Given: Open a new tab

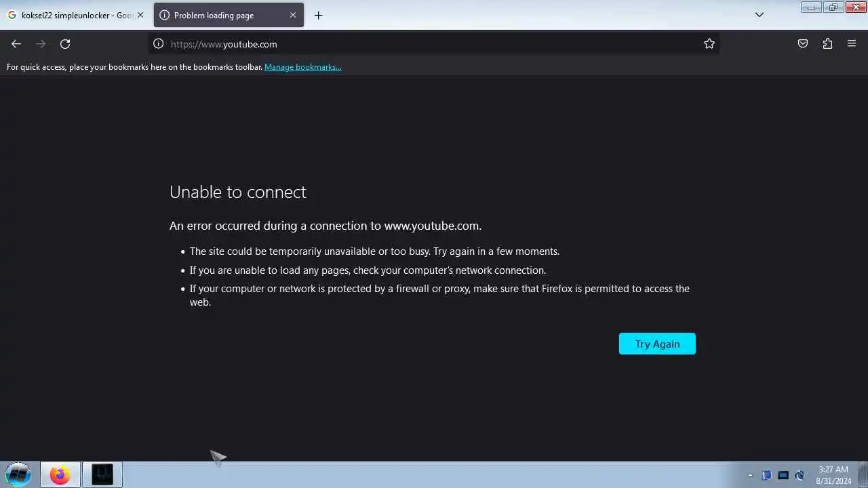Looking at the screenshot, I should coord(318,15).
